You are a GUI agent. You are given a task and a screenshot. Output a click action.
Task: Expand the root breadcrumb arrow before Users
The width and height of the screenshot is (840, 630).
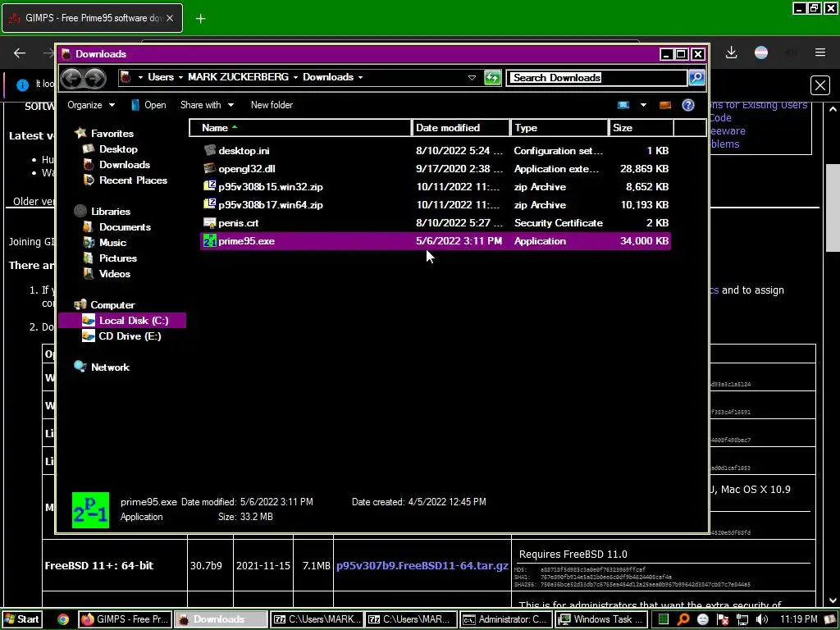click(x=140, y=78)
